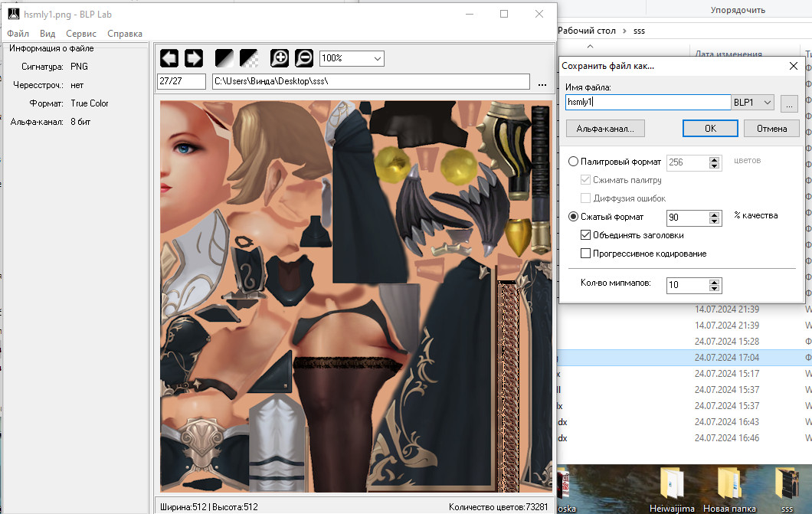Open Упорядочить group in Explorer ribbon
812x514 pixels.
tap(738, 10)
